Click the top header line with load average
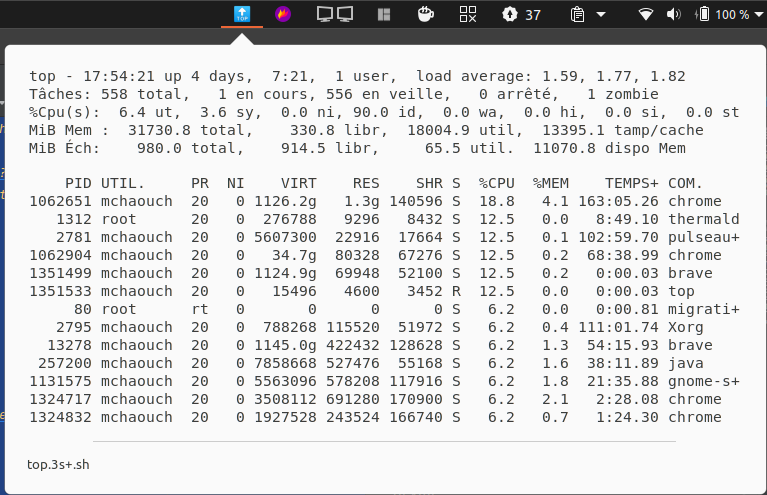This screenshot has height=495, width=767. pyautogui.click(x=357, y=76)
